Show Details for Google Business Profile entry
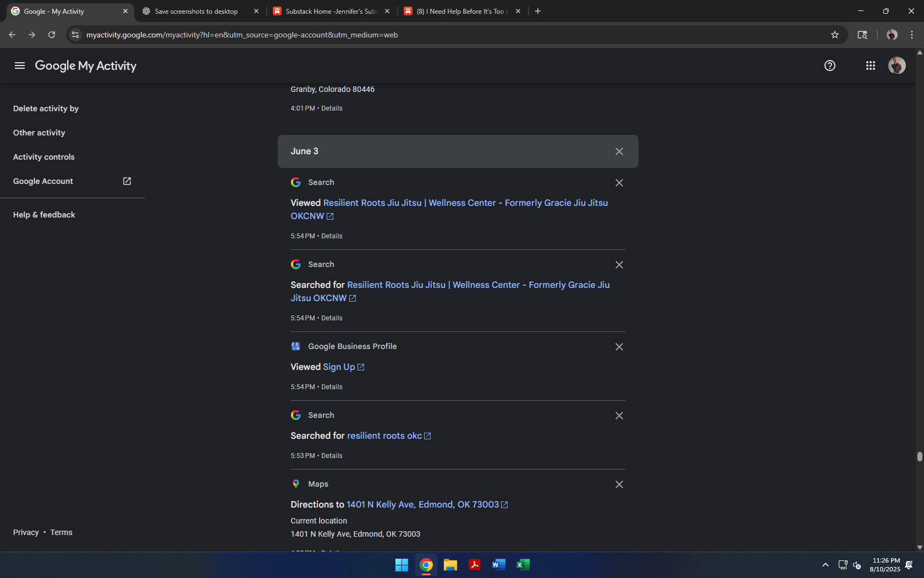924x578 pixels. click(332, 387)
